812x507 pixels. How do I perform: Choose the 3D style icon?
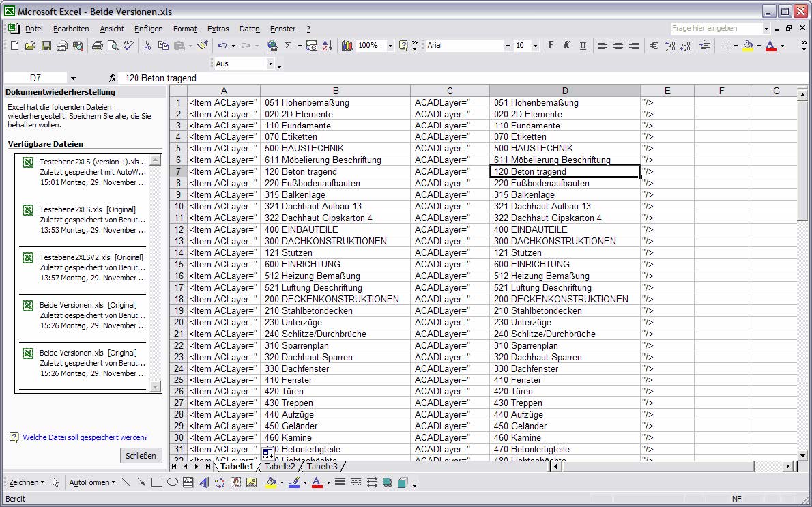click(403, 482)
